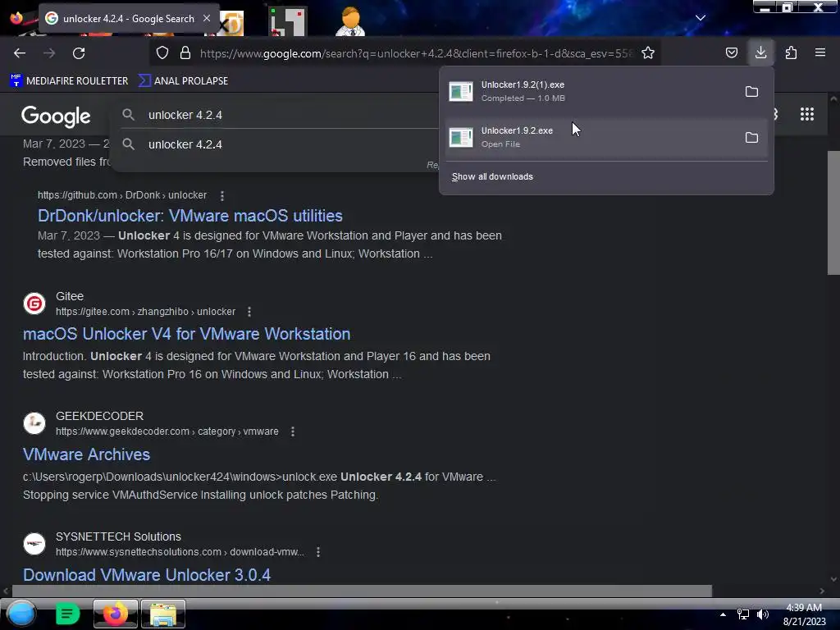Select the unlocker 4.2.4 Google Search tab
The image size is (840, 630).
pos(129,18)
